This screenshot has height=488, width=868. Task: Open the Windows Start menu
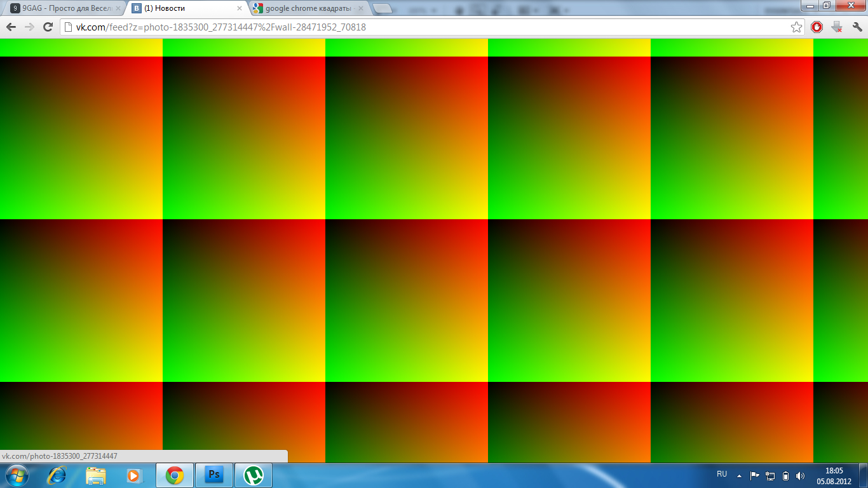click(x=16, y=475)
